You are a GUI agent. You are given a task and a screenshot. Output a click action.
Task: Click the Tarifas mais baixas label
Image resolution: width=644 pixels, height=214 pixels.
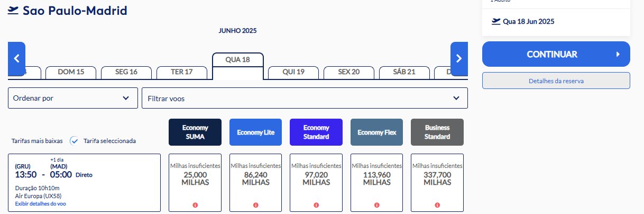pos(37,141)
